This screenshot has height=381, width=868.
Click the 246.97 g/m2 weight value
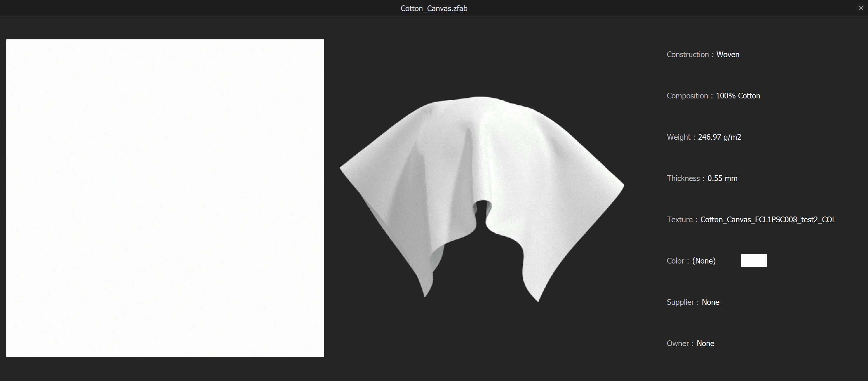pos(719,137)
